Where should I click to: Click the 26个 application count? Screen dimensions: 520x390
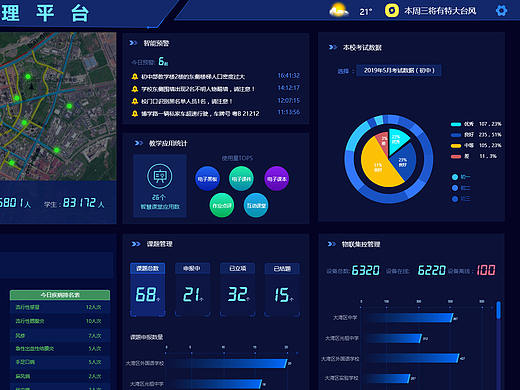click(x=159, y=197)
